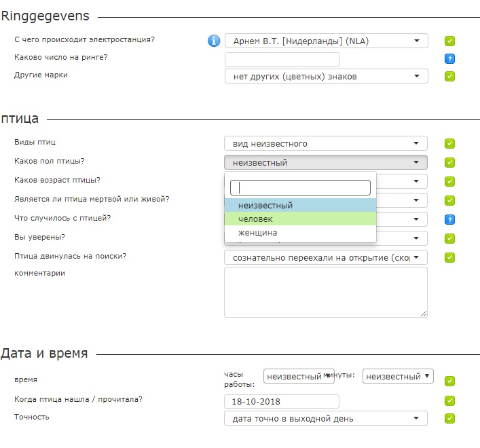Screen dimensions: 480x448
Task: Expand the 'Другие марки' dropdown
Action: click(326, 76)
